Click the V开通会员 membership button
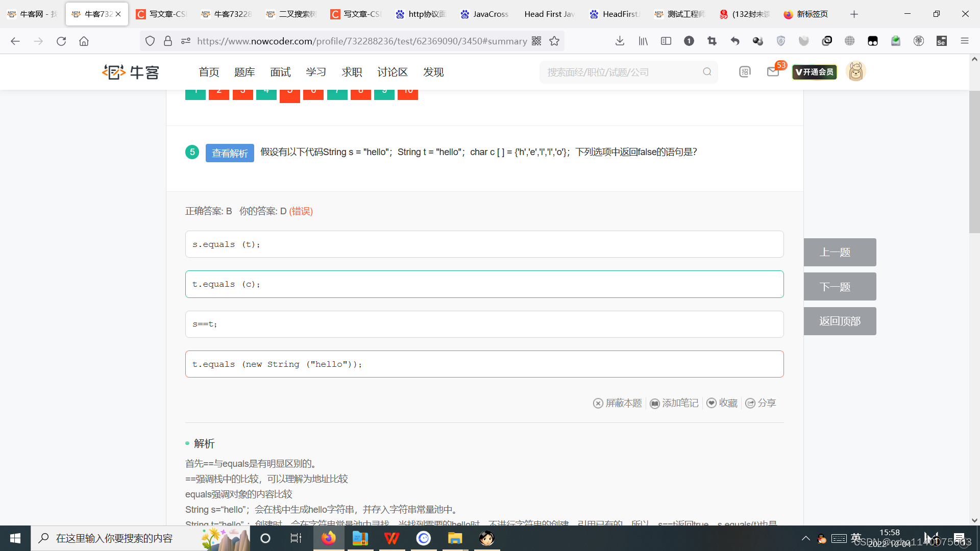The width and height of the screenshot is (980, 551). click(815, 72)
